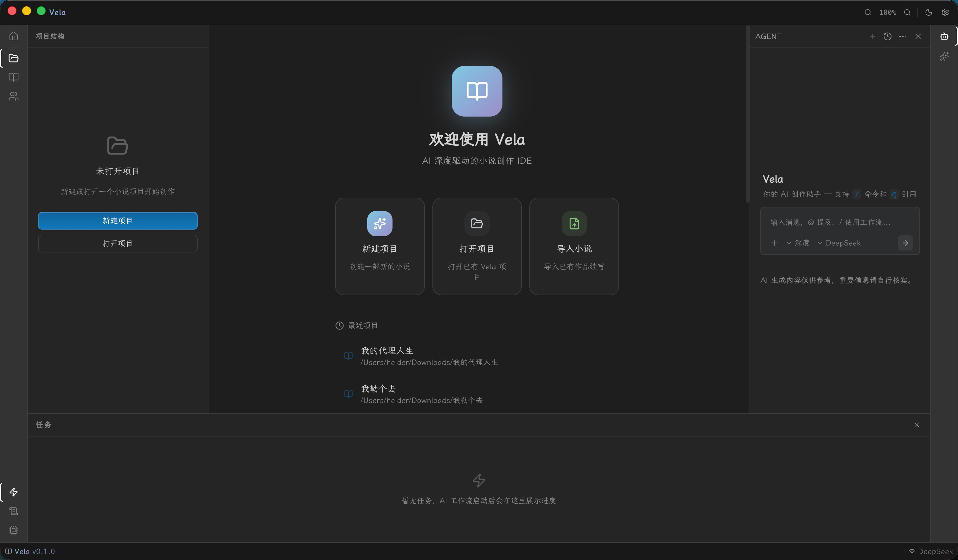Click the 新建项目 blue button
Screen dimensions: 958x560
[x=118, y=220]
